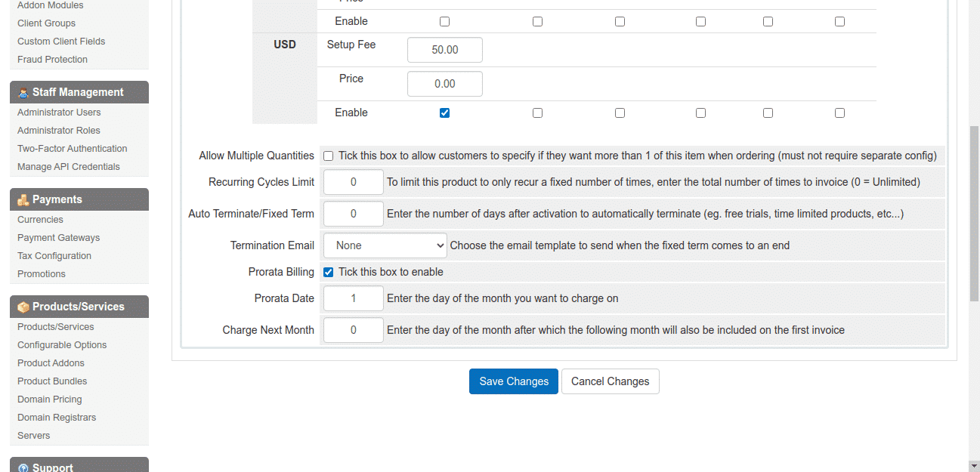
Task: Click the Auto Terminate/Fixed Term input
Action: [x=354, y=214]
